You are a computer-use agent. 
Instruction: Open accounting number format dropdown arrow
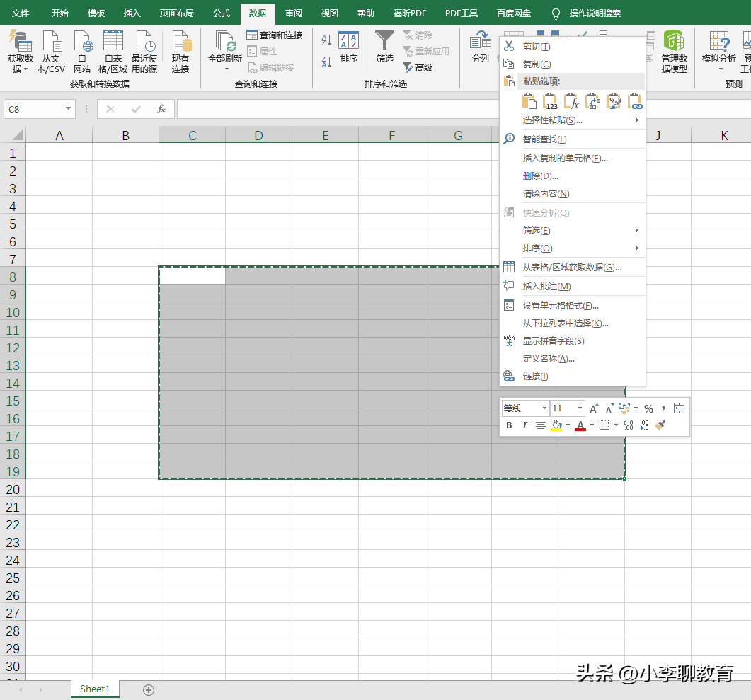[636, 408]
